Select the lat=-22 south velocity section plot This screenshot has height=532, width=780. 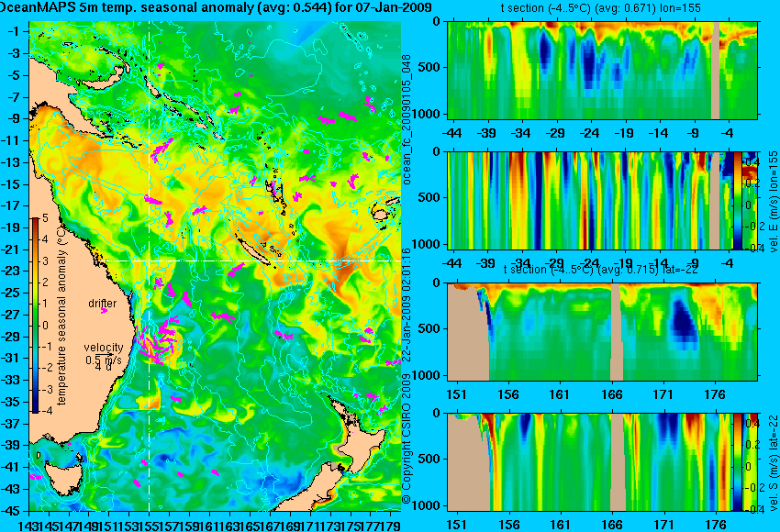(590, 462)
